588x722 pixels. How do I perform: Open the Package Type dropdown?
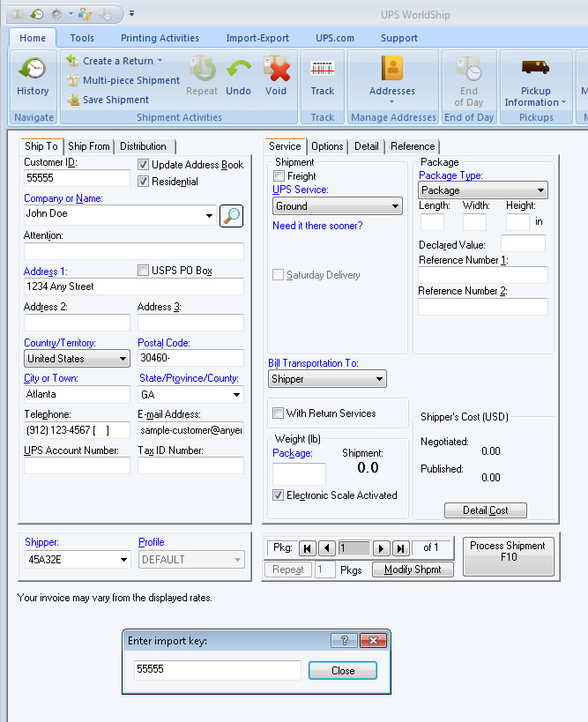coord(482,190)
